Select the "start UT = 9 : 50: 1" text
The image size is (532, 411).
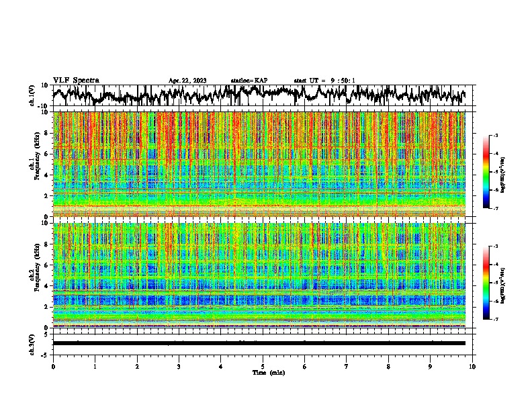324,81
